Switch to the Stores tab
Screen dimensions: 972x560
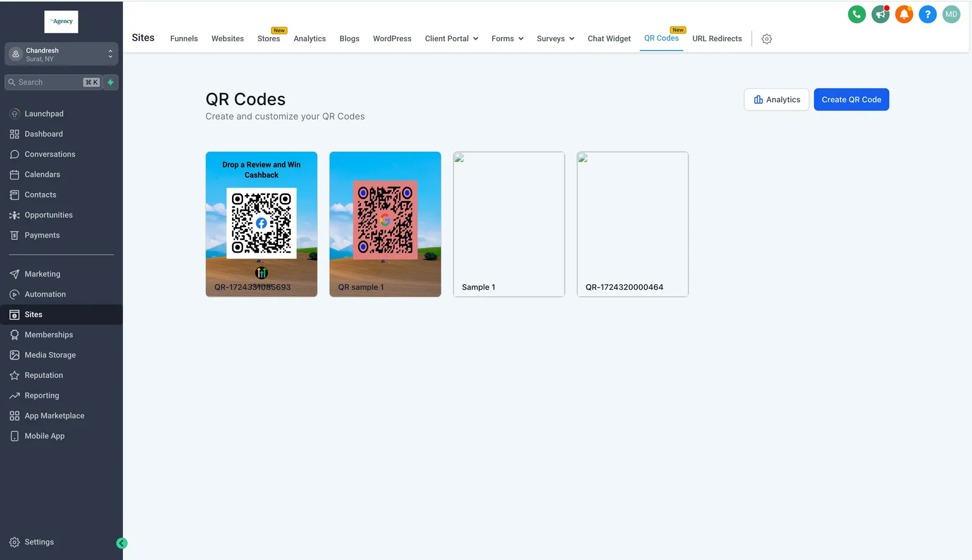pyautogui.click(x=269, y=38)
